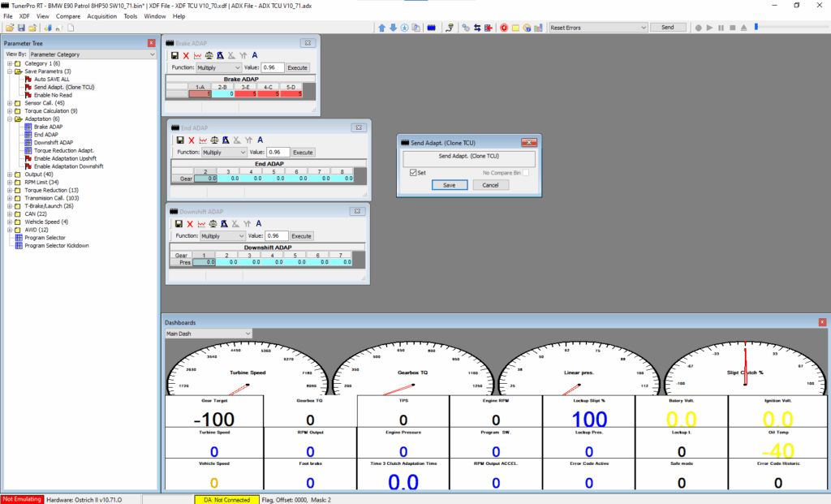
Task: Open the View By Parameter Category dropdown
Action: click(93, 54)
